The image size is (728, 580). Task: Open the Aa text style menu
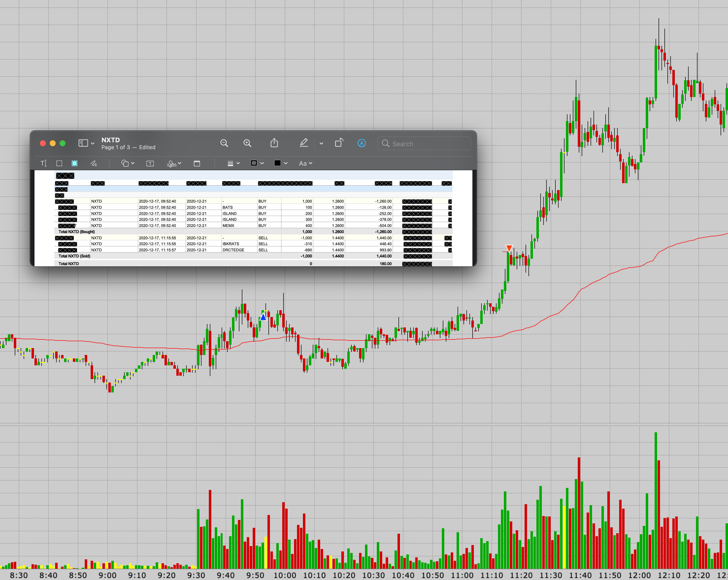pos(305,163)
